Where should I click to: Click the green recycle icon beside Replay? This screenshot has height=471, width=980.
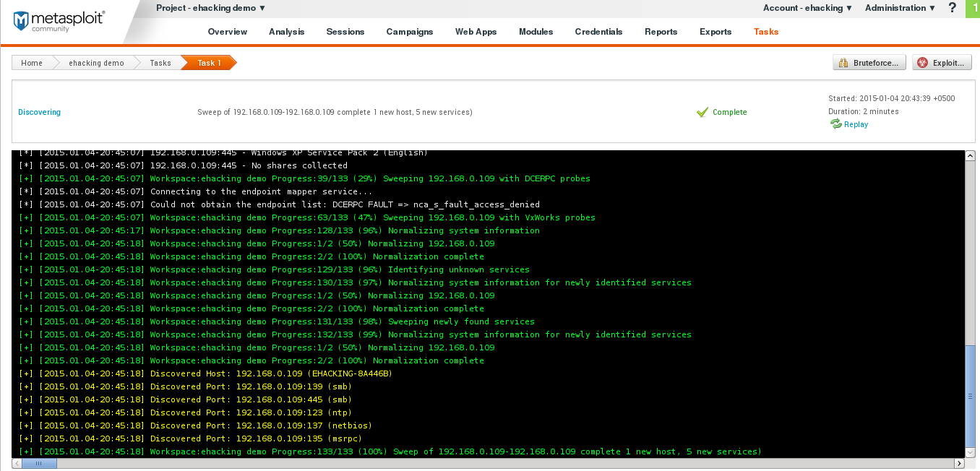coord(835,124)
